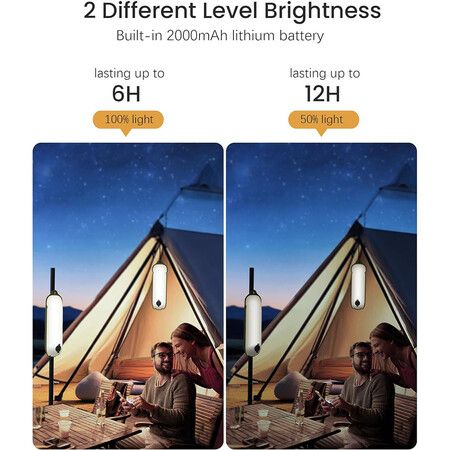The height and width of the screenshot is (450, 450).
Task: Click the drinking glasses on left photo table
Action: click(x=64, y=423)
